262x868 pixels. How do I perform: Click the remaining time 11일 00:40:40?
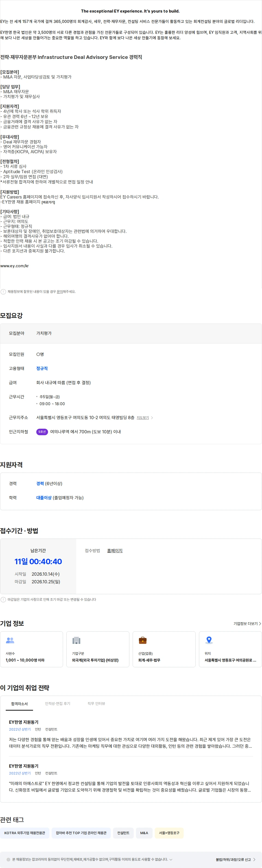[x=38, y=562]
